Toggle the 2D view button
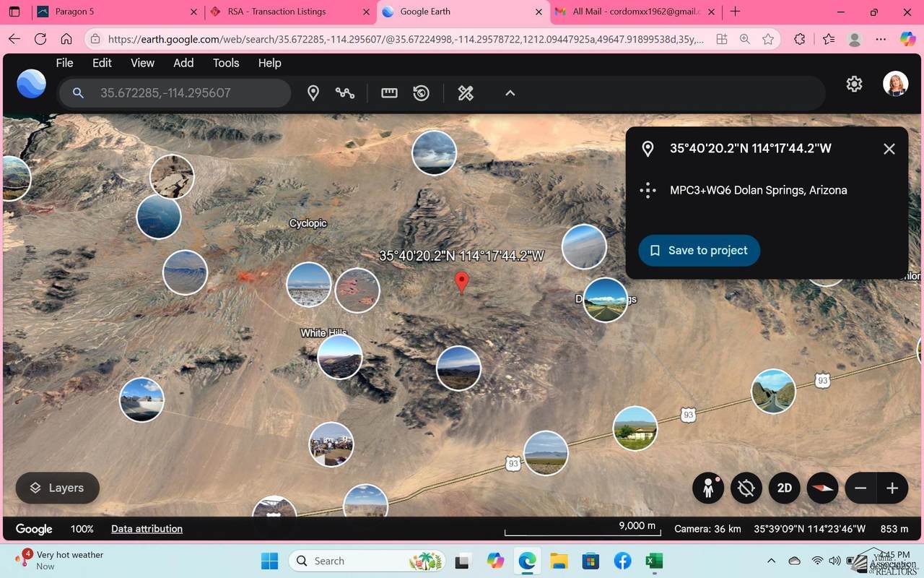 click(x=785, y=488)
